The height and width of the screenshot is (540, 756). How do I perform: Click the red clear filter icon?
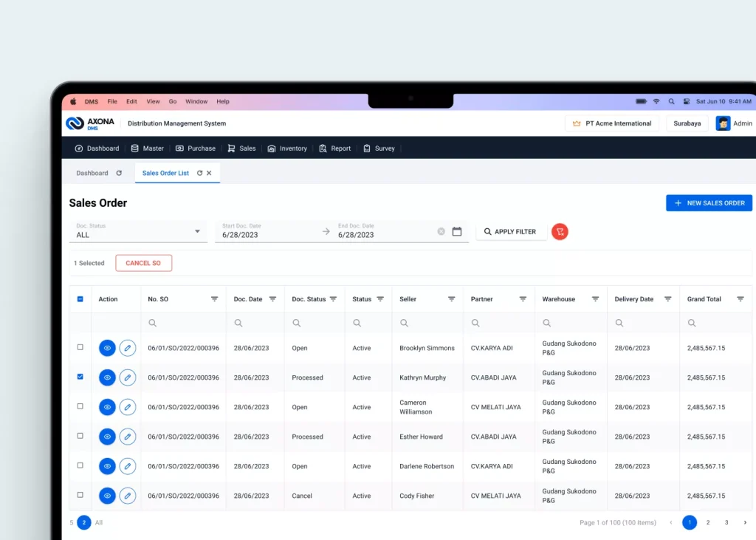pos(560,232)
